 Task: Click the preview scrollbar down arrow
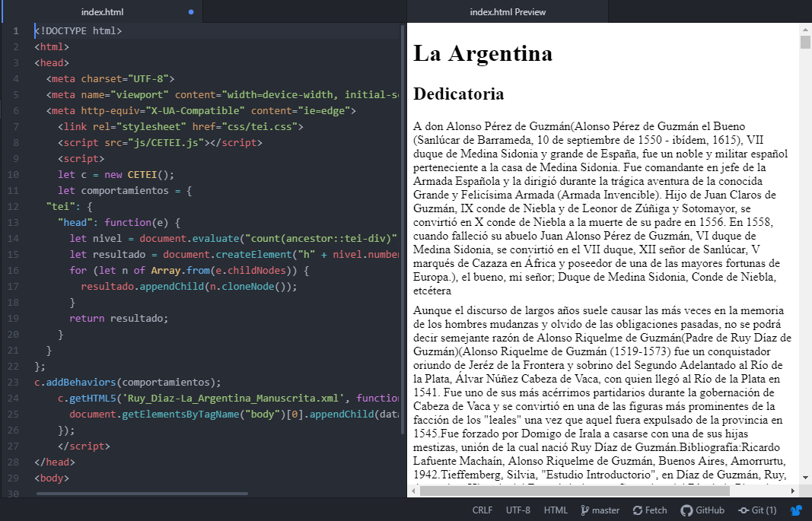(x=804, y=478)
